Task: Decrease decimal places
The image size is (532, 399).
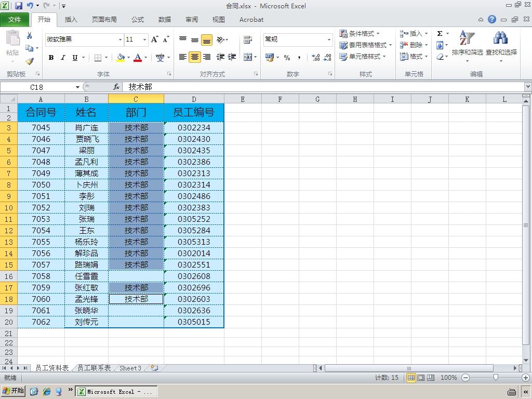Action: click(x=327, y=57)
